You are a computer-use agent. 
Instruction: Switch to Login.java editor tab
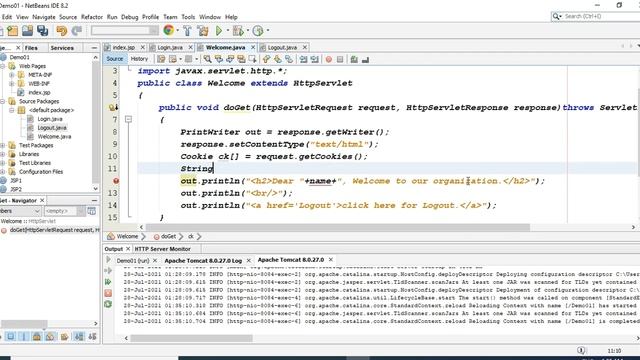[170, 47]
